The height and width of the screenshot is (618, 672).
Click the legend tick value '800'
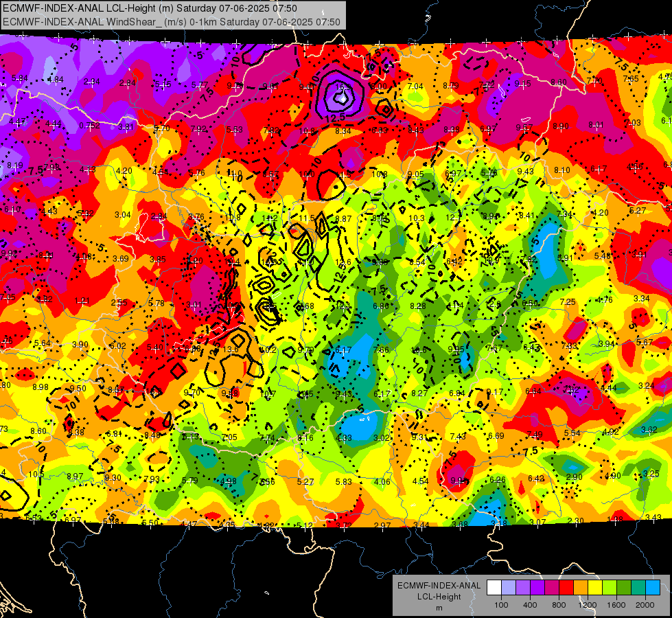pyautogui.click(x=559, y=605)
